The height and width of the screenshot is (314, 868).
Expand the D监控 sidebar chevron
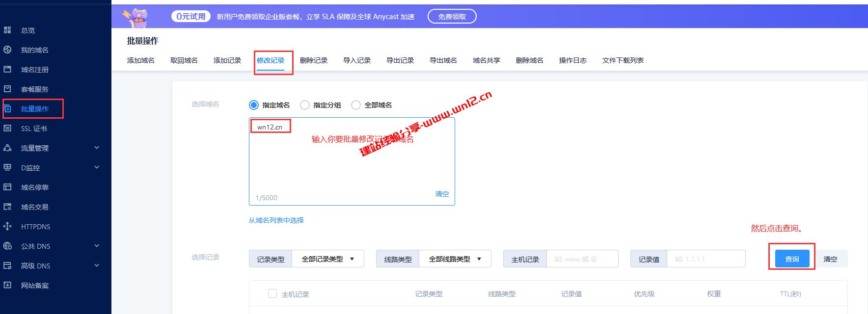click(97, 167)
